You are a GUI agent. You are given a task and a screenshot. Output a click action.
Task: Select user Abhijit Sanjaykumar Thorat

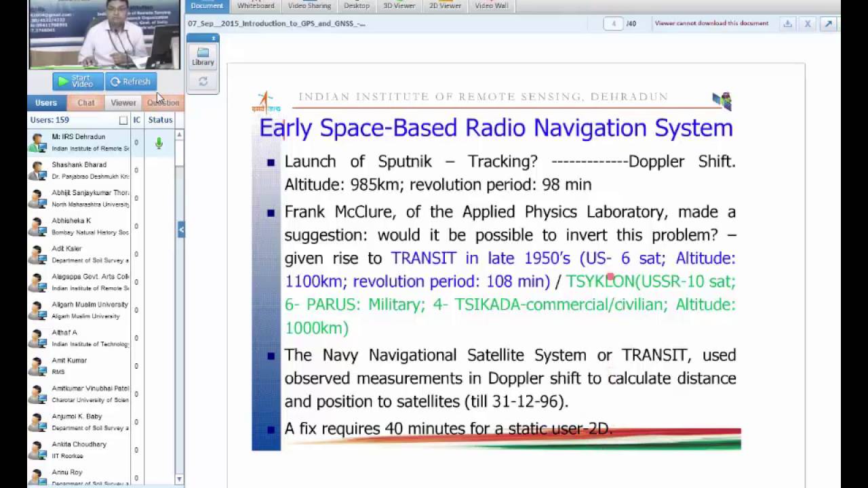(x=101, y=199)
